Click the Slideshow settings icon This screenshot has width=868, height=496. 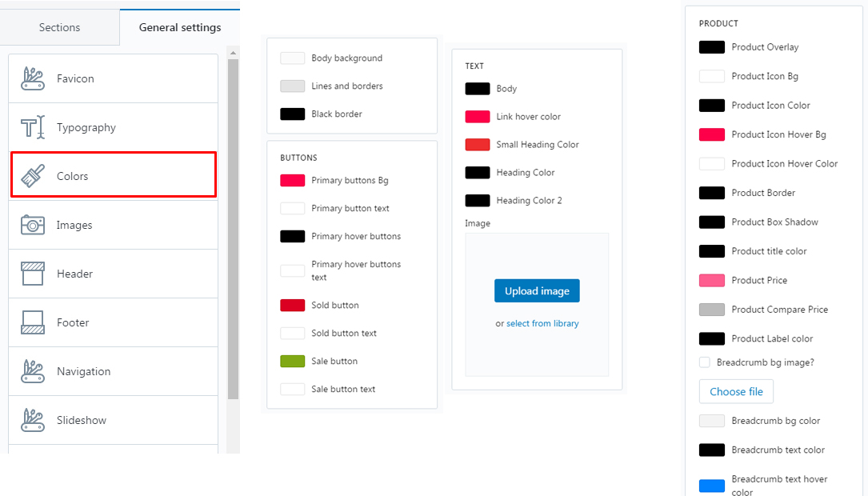[x=33, y=420]
